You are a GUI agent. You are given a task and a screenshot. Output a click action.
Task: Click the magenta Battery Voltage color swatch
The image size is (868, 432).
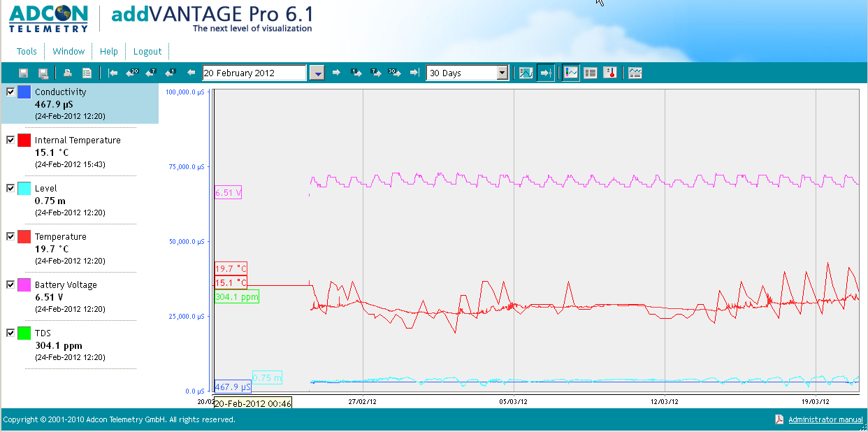[x=24, y=285]
